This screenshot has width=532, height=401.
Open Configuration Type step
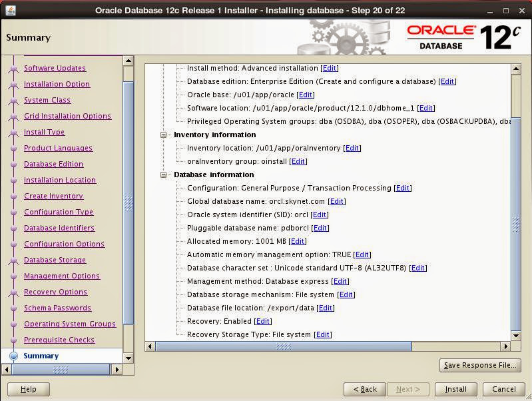pos(59,212)
